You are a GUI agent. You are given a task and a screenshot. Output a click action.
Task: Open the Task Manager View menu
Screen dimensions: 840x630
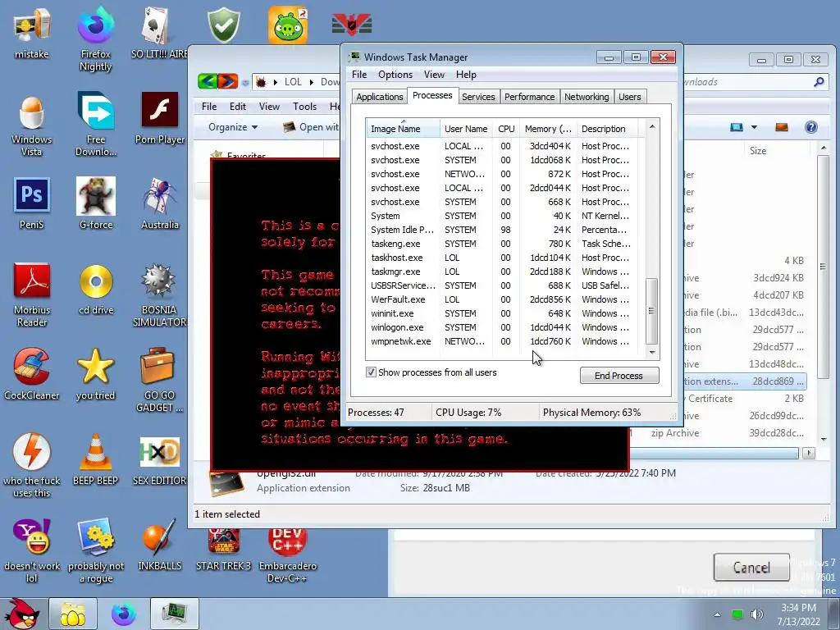[x=434, y=75]
